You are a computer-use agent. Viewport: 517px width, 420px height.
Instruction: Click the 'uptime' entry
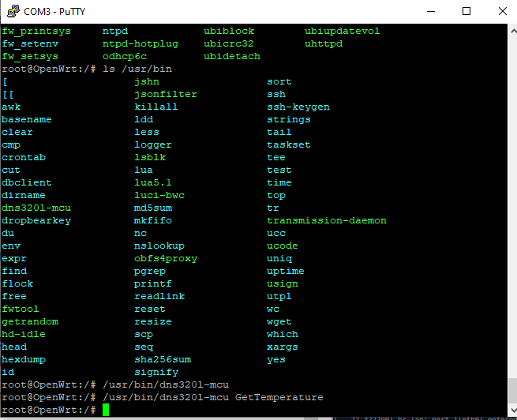coord(285,272)
